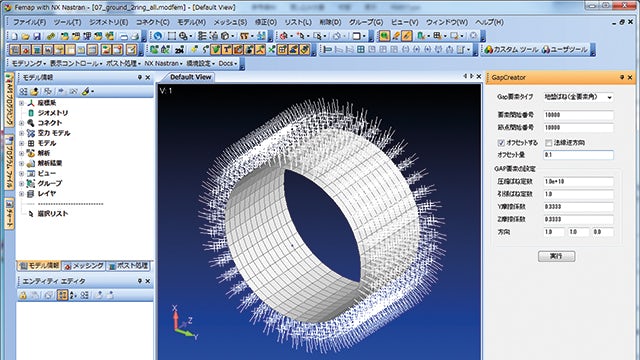Screen dimensions: 640x360
Task: Open the ファイル(F) menu
Action: click(x=29, y=22)
